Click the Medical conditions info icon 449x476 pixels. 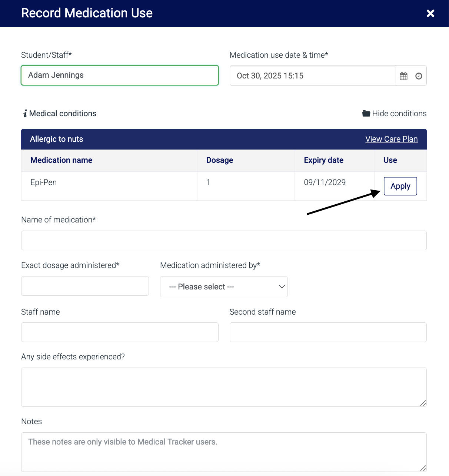(x=25, y=114)
